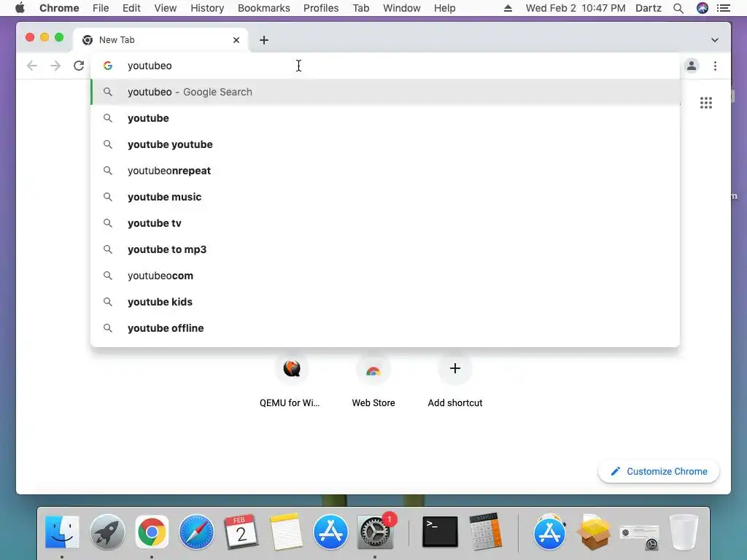The image size is (747, 560).
Task: Choose the 'youtube to mp3' suggestion
Action: click(385, 249)
